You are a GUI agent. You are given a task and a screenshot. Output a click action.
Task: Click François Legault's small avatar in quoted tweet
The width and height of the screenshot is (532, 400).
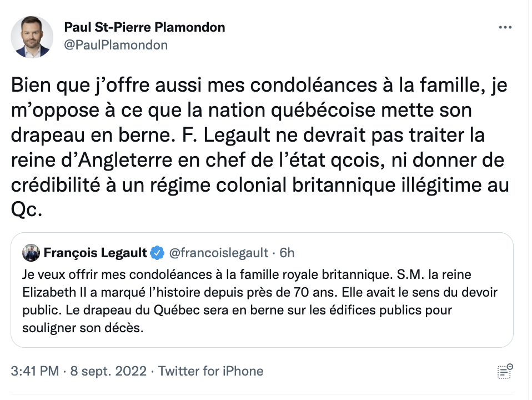pos(31,253)
